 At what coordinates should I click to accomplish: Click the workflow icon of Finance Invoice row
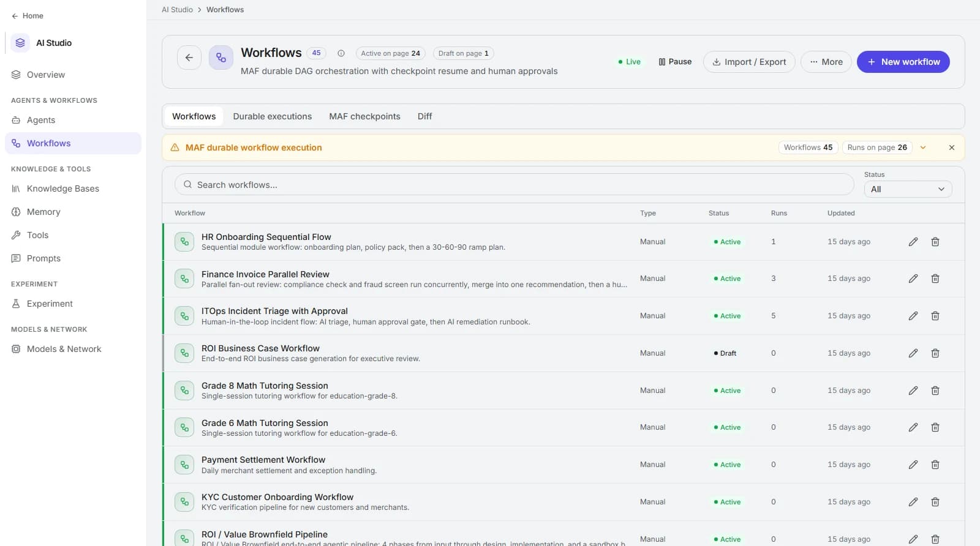tap(184, 279)
